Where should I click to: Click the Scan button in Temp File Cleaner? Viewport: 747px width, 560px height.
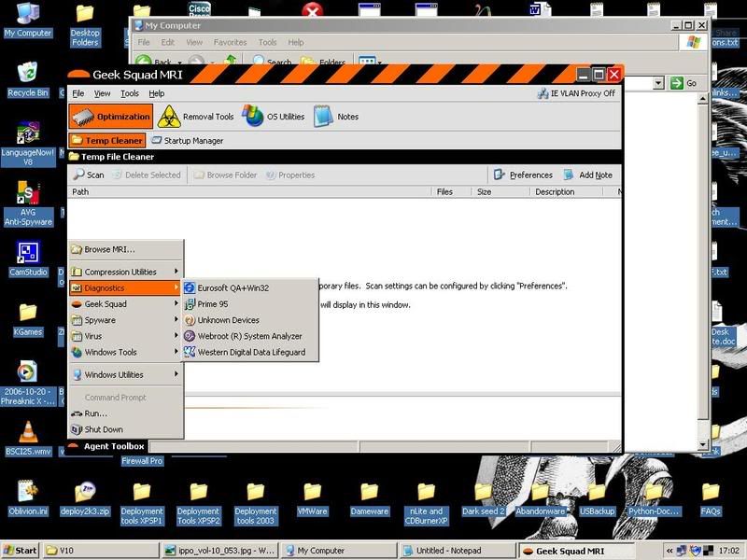point(89,175)
